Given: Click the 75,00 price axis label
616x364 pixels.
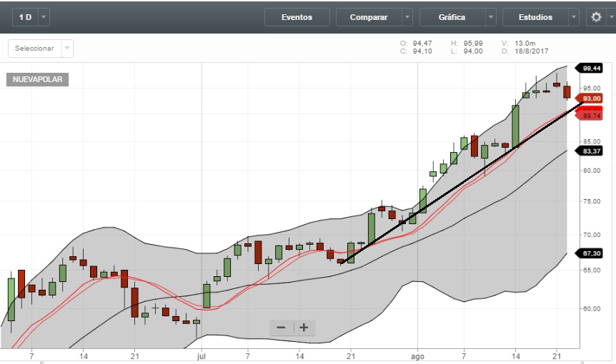Looking at the screenshot, I should (591, 201).
